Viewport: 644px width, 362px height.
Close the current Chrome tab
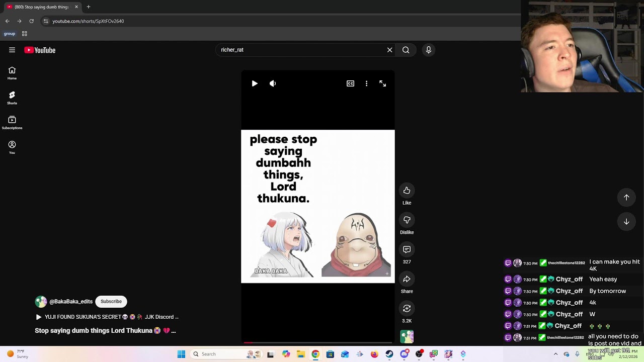76,7
